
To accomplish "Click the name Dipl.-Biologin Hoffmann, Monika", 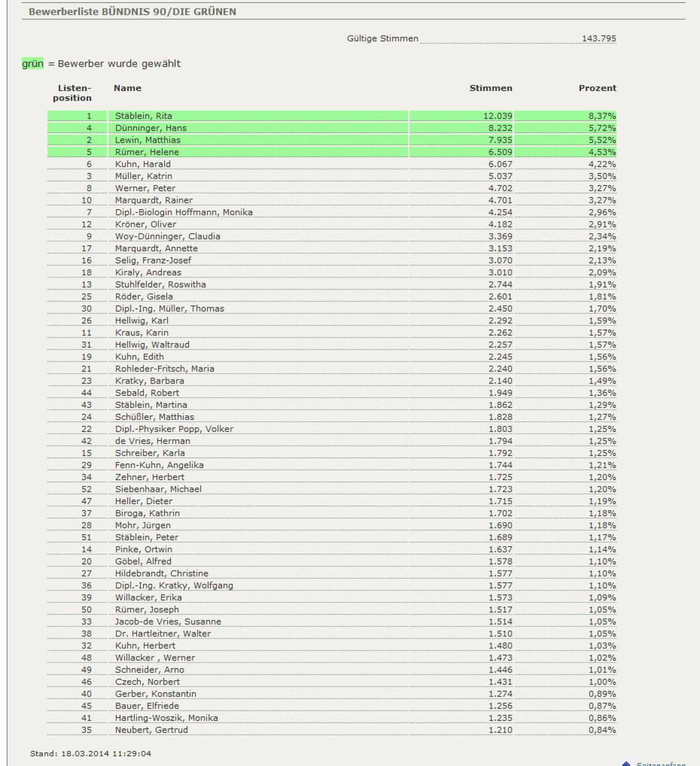I will tap(184, 212).
